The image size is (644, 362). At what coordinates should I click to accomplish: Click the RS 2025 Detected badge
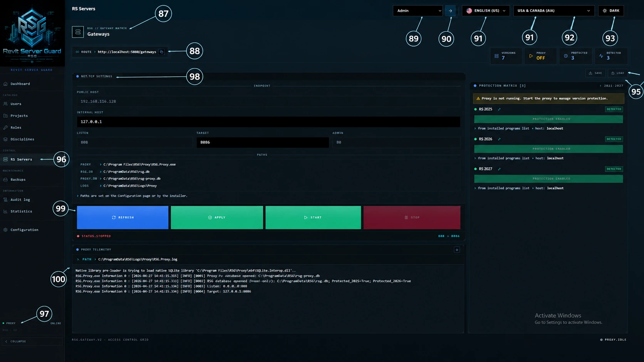coord(614,109)
